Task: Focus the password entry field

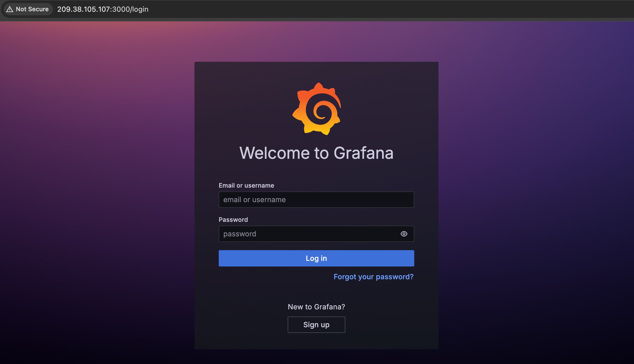Action: click(306, 234)
